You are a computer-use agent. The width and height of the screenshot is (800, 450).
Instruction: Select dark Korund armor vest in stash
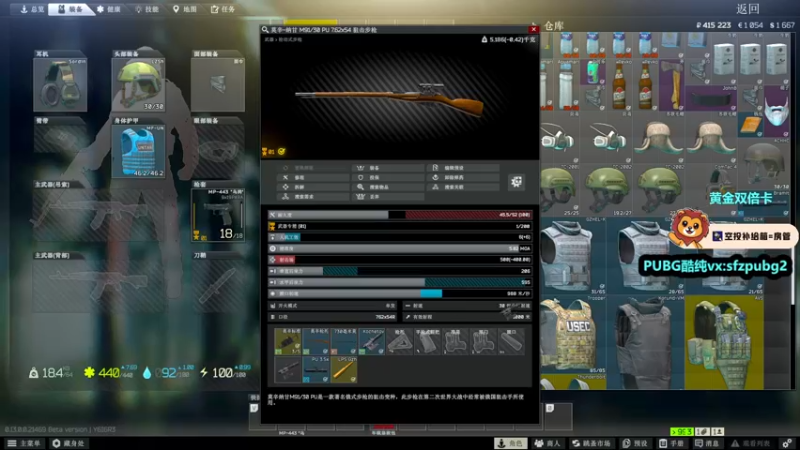coord(645,342)
